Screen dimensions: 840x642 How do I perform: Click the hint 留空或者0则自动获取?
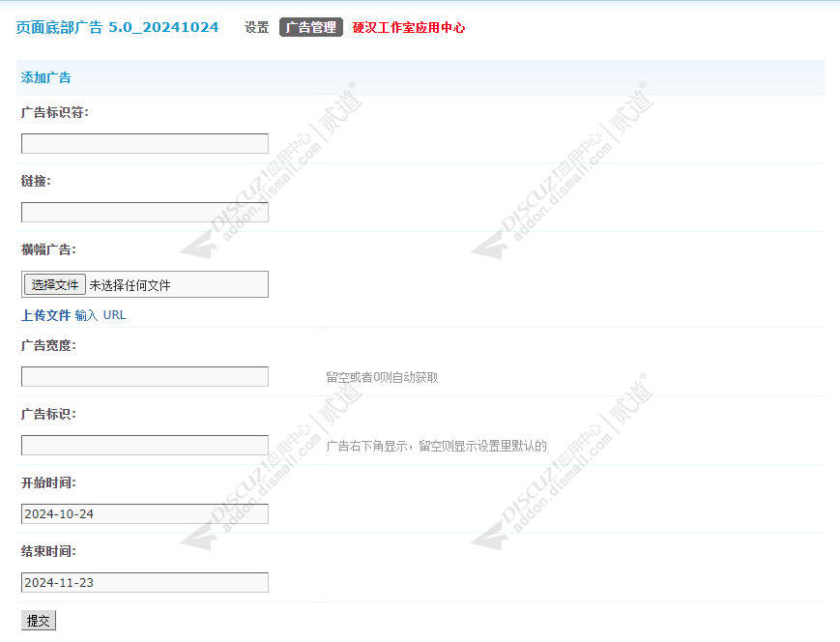point(382,377)
